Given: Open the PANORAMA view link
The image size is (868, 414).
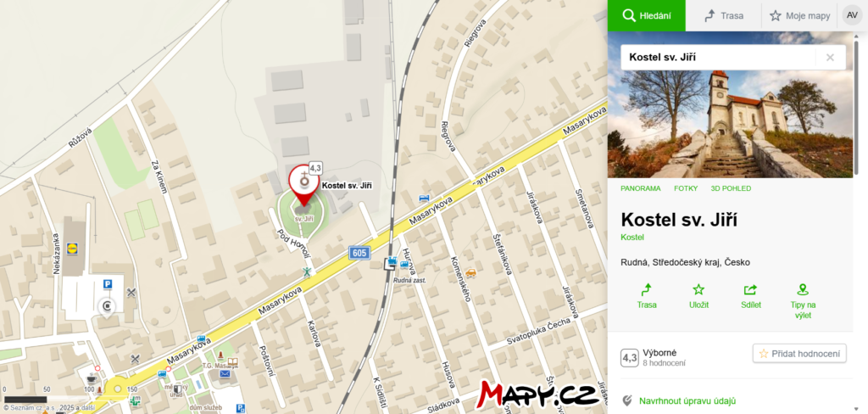Looking at the screenshot, I should click(x=641, y=188).
